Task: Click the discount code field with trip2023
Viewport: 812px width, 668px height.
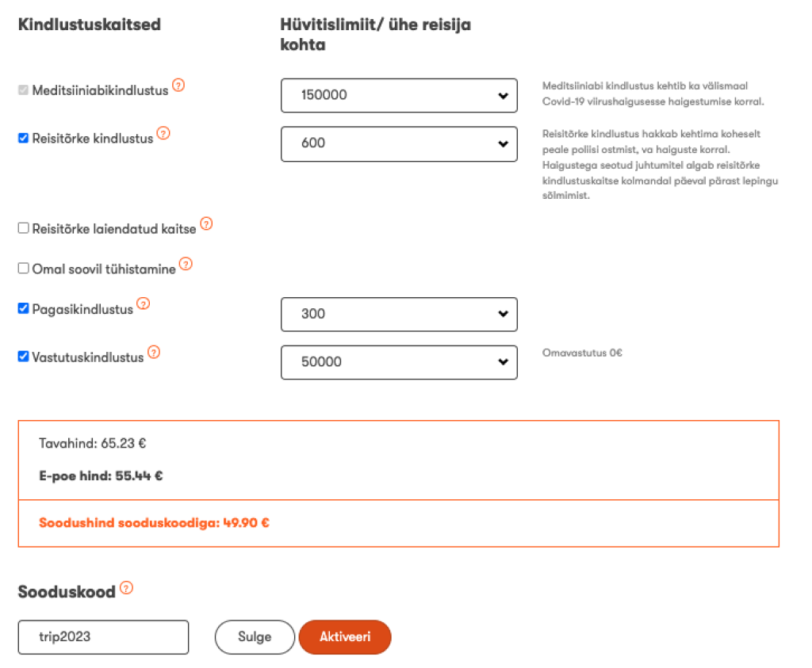Action: (103, 637)
